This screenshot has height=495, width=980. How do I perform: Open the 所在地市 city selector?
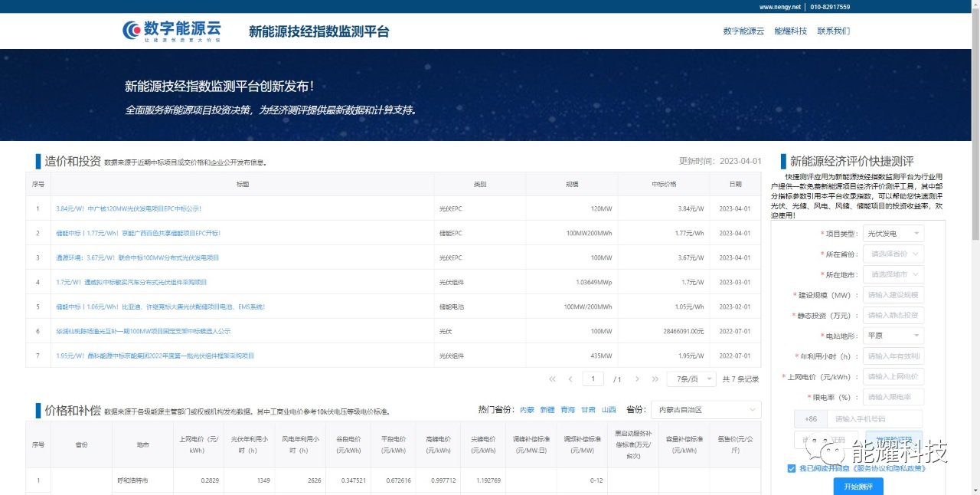(x=893, y=274)
